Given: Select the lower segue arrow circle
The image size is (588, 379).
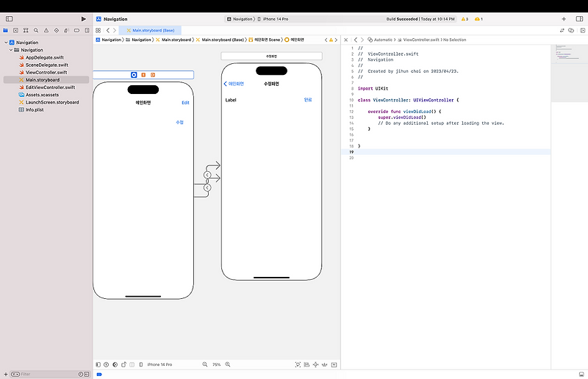Looking at the screenshot, I should (x=207, y=187).
